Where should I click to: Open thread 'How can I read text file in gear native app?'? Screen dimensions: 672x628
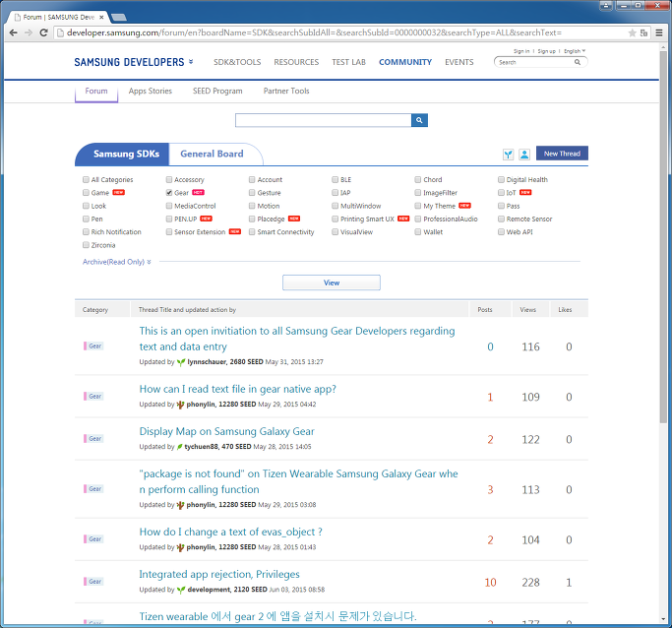click(x=237, y=389)
